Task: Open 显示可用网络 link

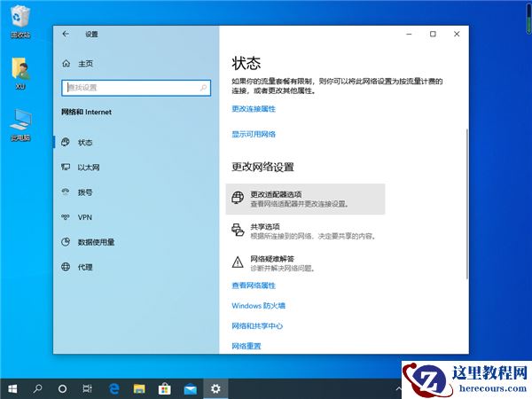Action: point(254,134)
